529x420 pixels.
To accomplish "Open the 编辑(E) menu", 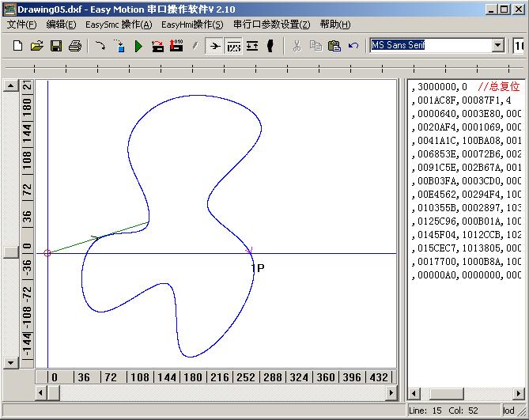I will [61, 25].
